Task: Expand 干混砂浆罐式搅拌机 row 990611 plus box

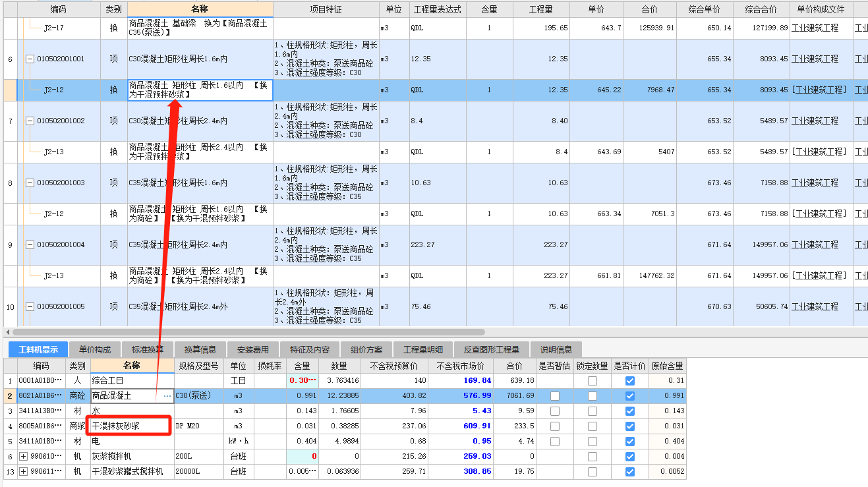Action: click(x=24, y=472)
